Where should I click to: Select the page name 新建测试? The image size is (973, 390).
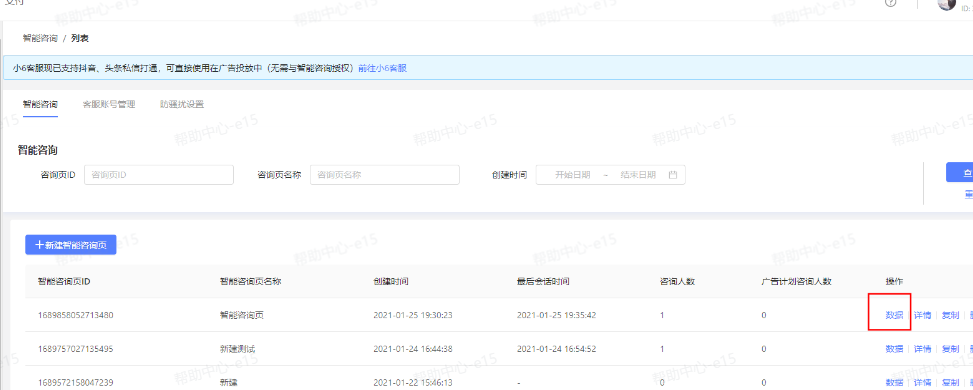point(238,349)
